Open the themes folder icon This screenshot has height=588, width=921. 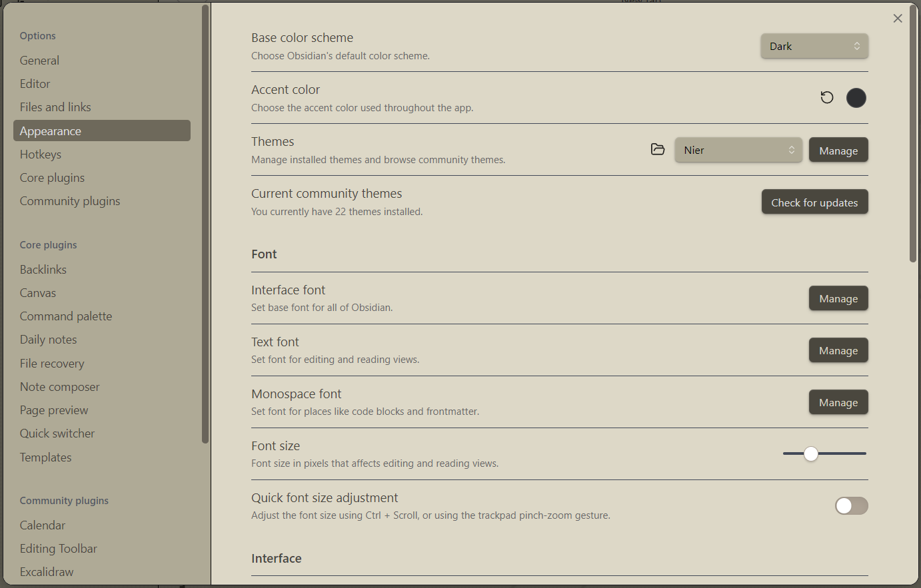[x=658, y=150]
